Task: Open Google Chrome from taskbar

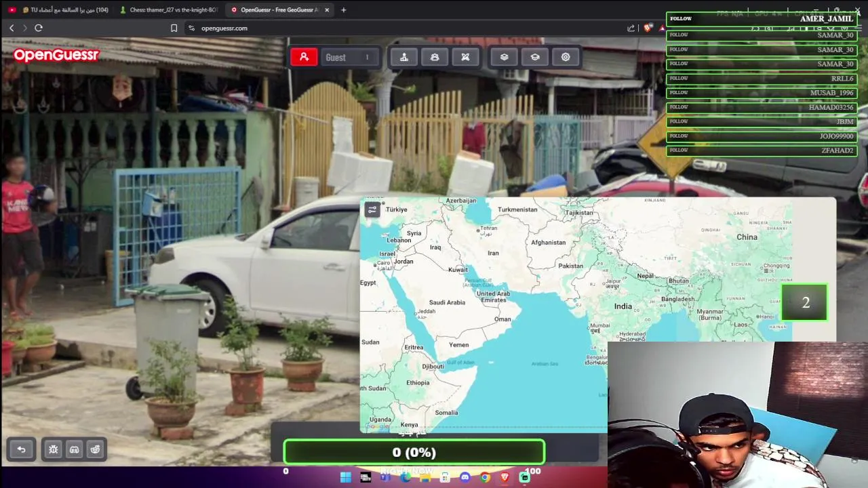Action: coord(485,477)
